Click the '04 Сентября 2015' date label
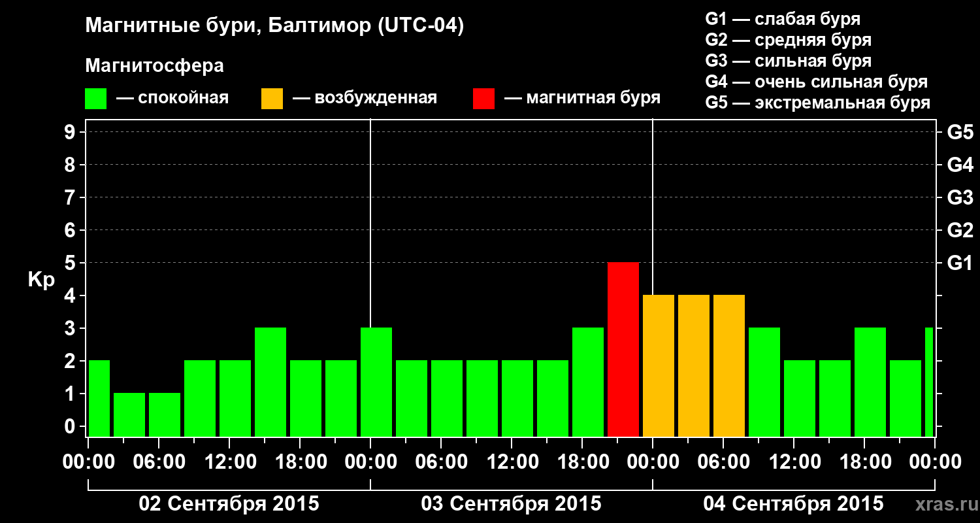The width and height of the screenshot is (980, 523). click(793, 504)
